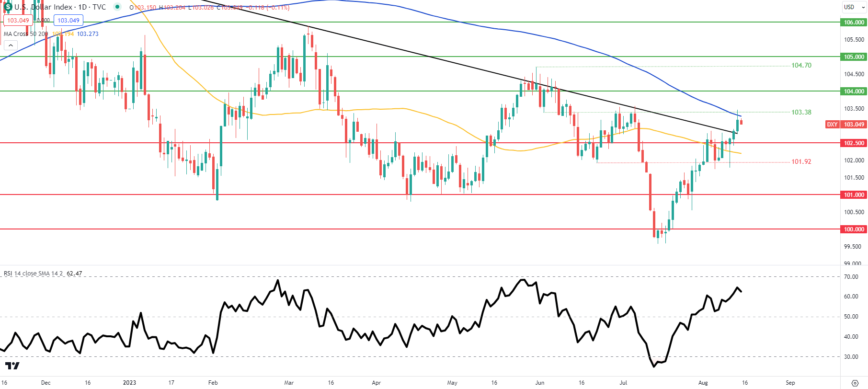
Task: Select the MA Cross 50 200 indicator legend
Action: (26, 34)
